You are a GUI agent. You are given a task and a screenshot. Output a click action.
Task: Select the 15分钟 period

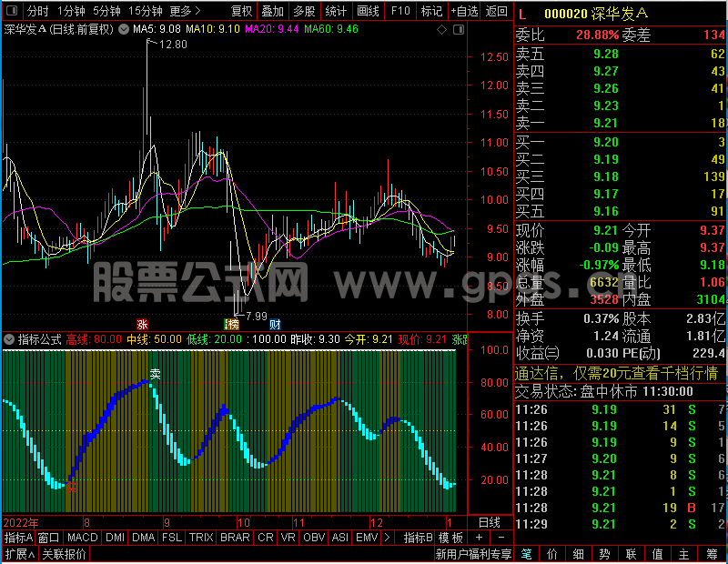pos(145,11)
